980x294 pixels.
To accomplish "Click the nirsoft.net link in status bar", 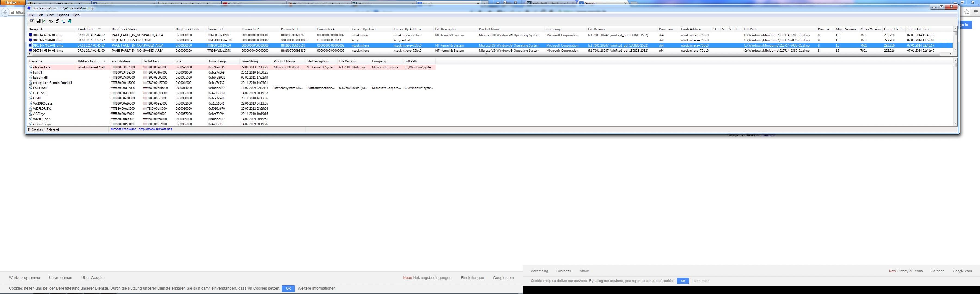I will point(155,129).
